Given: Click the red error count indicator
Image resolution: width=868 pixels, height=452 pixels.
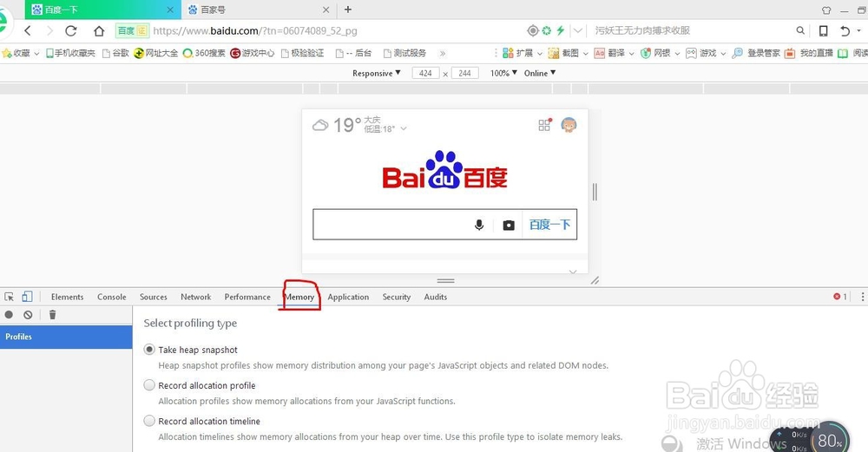Looking at the screenshot, I should (840, 297).
